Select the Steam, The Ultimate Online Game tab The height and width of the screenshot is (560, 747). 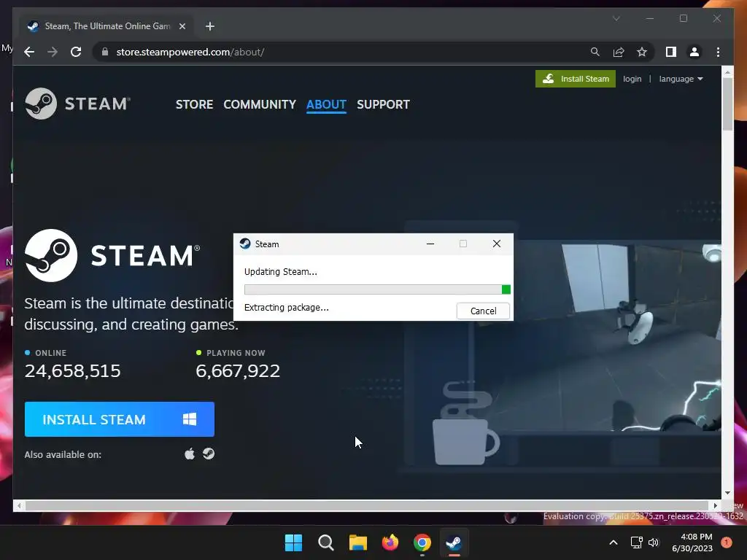click(107, 26)
